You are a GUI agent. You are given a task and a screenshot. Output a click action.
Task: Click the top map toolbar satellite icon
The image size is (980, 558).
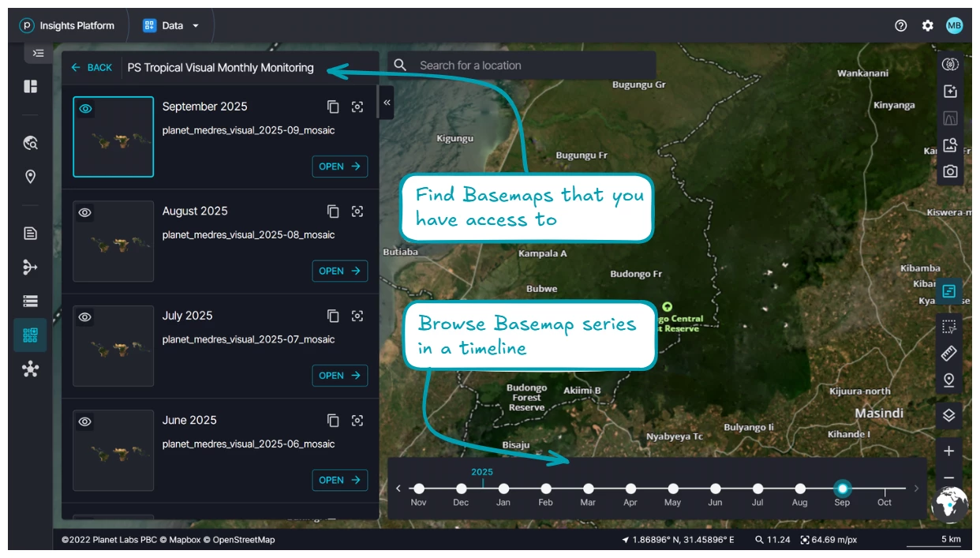point(950,65)
